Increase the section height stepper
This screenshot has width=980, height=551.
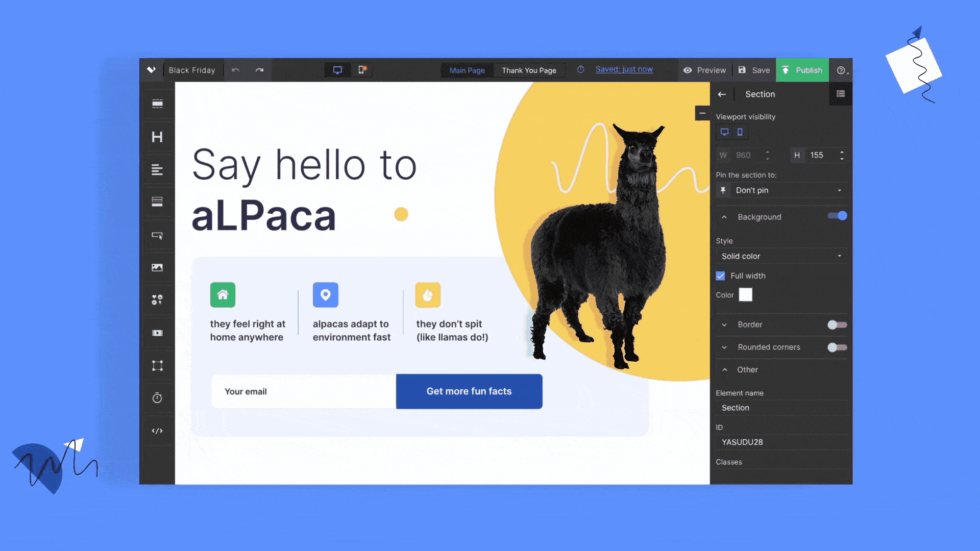click(842, 152)
